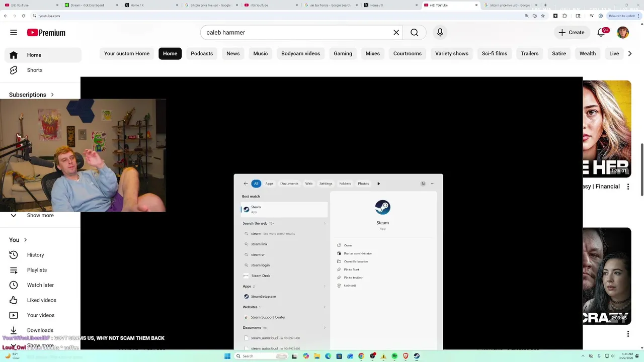Select the Trailers chip

tap(530, 54)
